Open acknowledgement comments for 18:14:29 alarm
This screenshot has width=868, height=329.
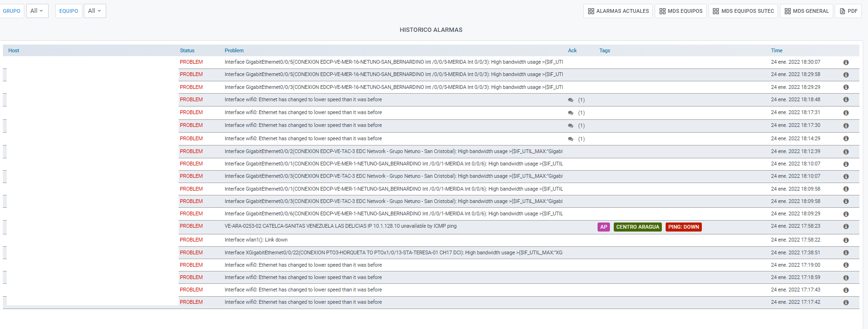570,139
